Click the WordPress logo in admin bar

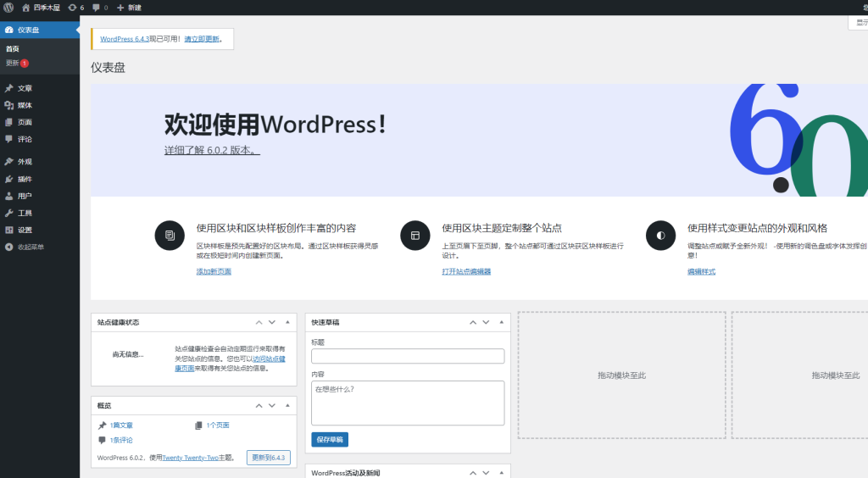8,8
